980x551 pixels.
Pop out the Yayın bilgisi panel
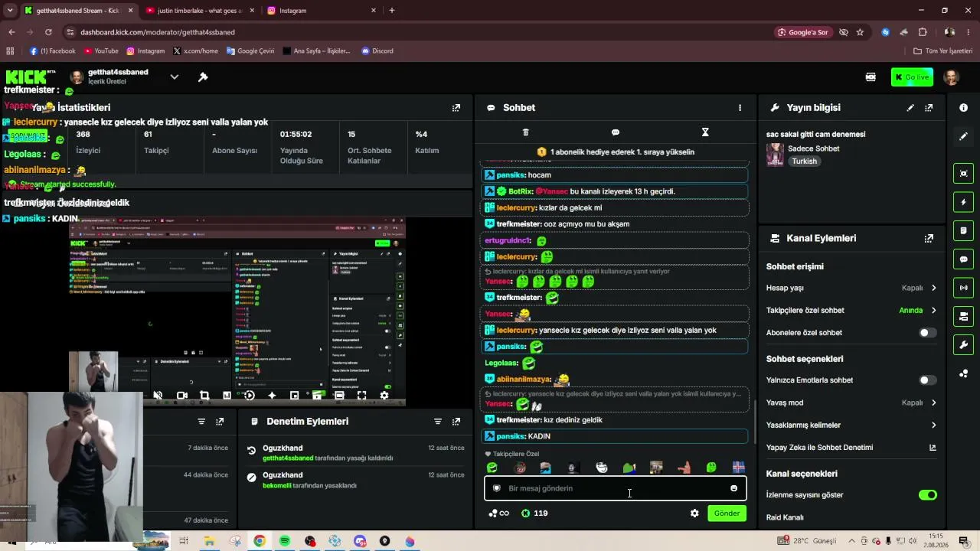929,108
